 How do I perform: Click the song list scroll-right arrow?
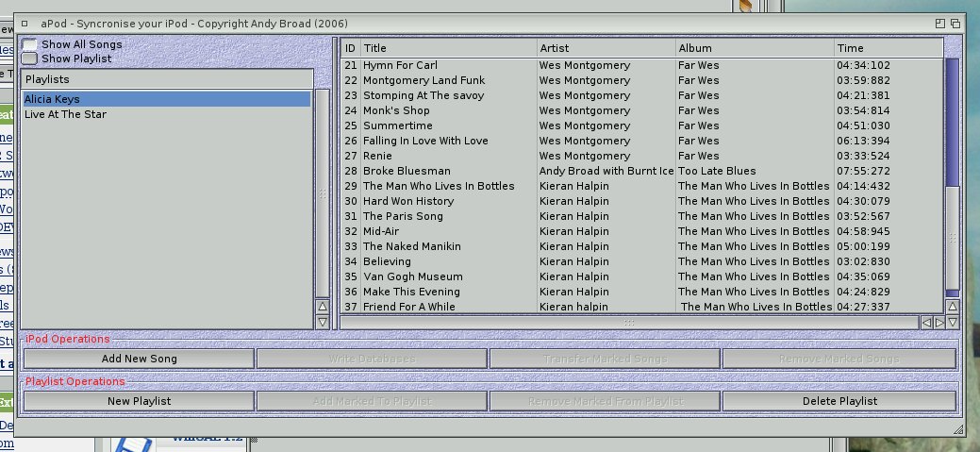tap(938, 323)
